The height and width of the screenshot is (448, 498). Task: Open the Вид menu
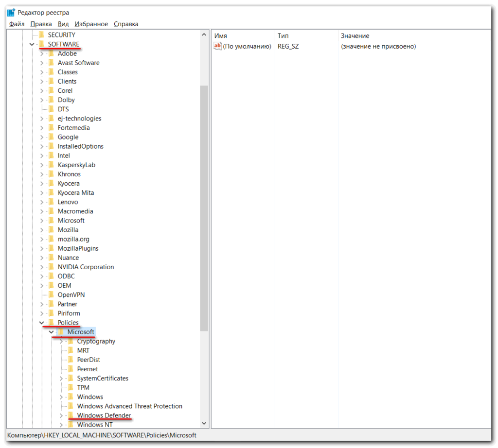pos(63,24)
